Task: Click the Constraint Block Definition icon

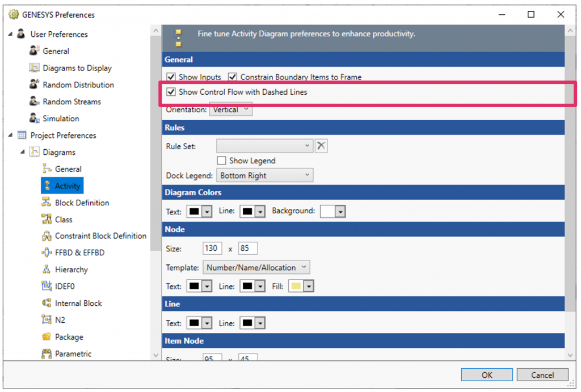Action: tap(47, 236)
